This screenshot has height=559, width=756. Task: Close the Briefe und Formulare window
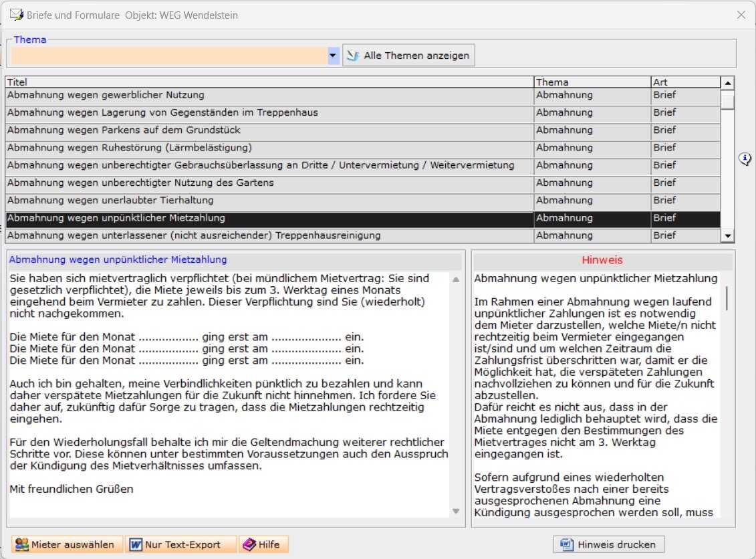click(741, 15)
